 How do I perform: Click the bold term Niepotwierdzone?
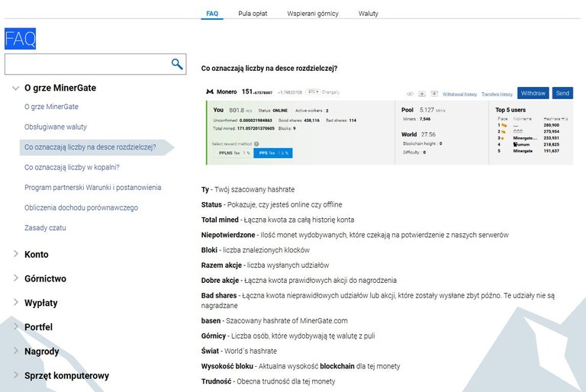point(228,235)
